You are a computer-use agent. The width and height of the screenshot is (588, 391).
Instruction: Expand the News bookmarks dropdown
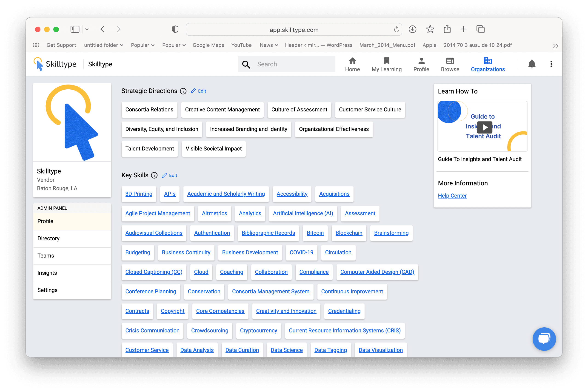pyautogui.click(x=269, y=45)
